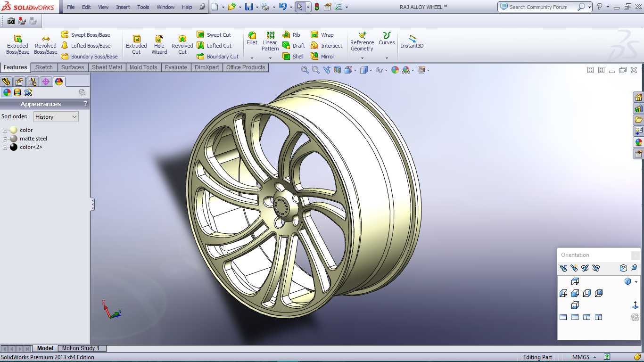
Task: Open the FeatureManager design tree tab
Action: [6, 82]
